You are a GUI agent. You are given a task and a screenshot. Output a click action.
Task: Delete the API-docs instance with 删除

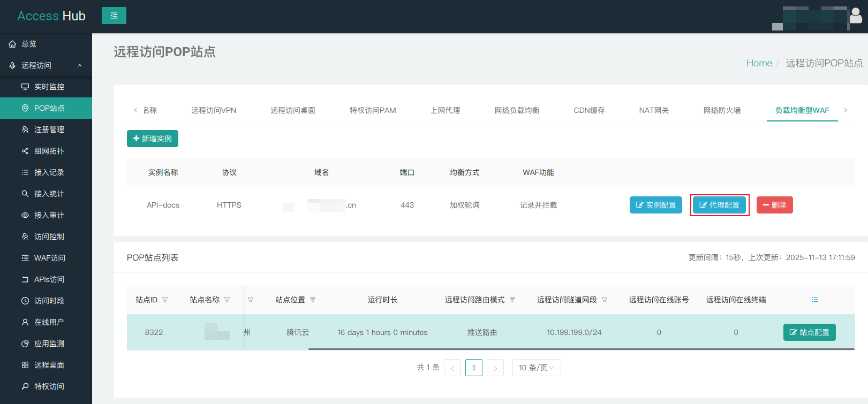[775, 205]
